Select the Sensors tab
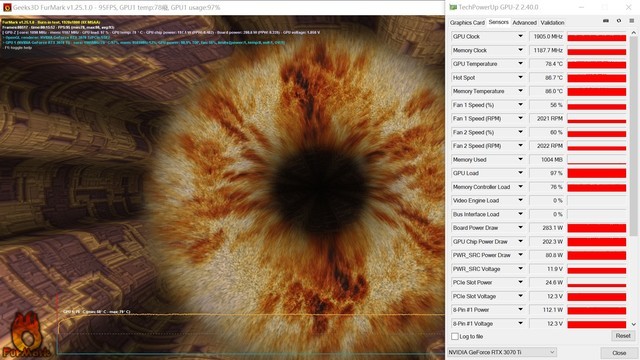 (x=498, y=22)
